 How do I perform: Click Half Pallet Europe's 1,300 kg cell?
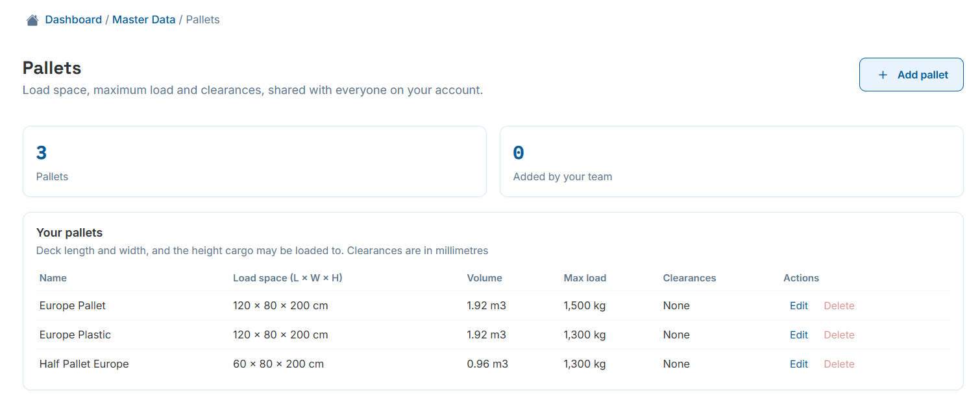point(585,364)
